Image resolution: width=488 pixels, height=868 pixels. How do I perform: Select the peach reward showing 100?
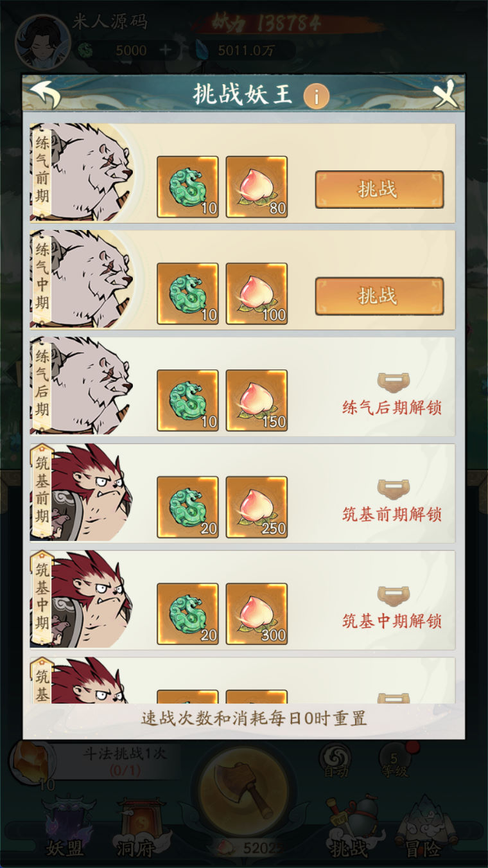[256, 293]
